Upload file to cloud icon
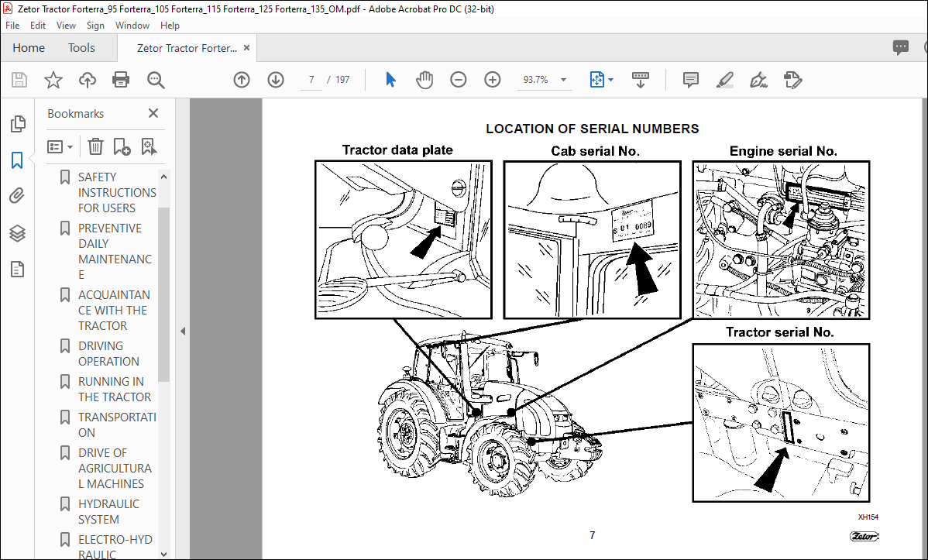Screen dimensions: 928x560 [87, 80]
